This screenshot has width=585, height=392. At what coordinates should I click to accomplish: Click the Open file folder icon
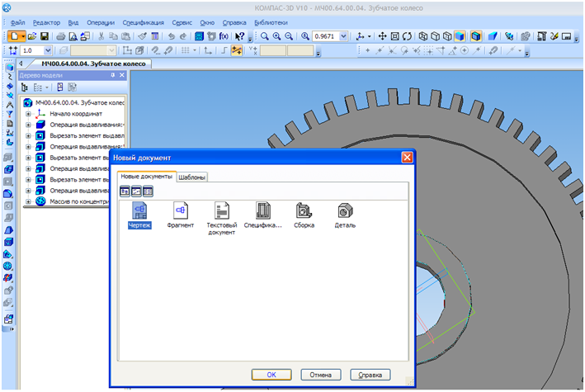pyautogui.click(x=32, y=36)
